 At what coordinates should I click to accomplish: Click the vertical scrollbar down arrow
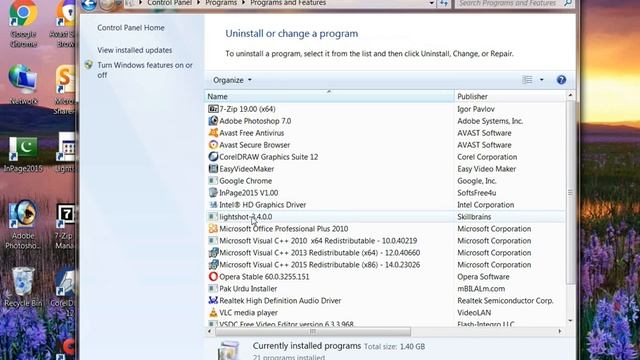point(570,321)
